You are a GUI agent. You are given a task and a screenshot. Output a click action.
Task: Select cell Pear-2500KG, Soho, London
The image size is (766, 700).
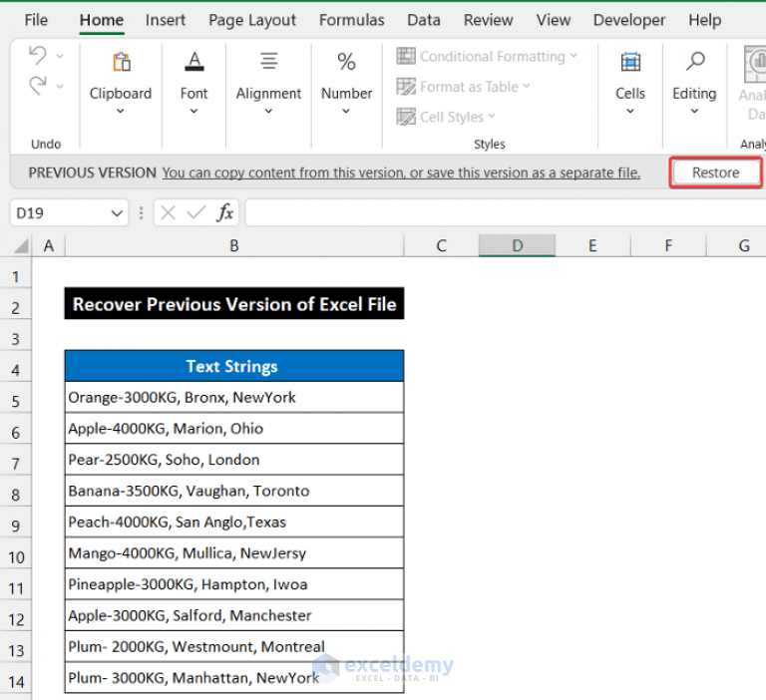234,460
